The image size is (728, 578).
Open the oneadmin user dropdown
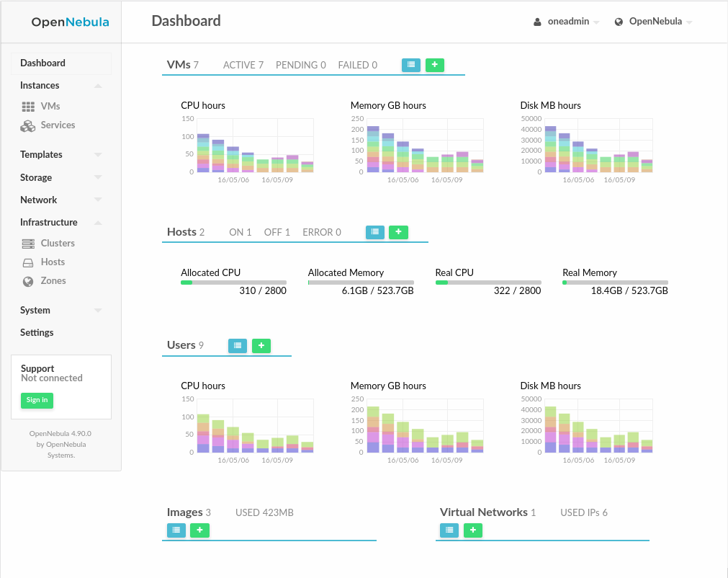pos(566,22)
